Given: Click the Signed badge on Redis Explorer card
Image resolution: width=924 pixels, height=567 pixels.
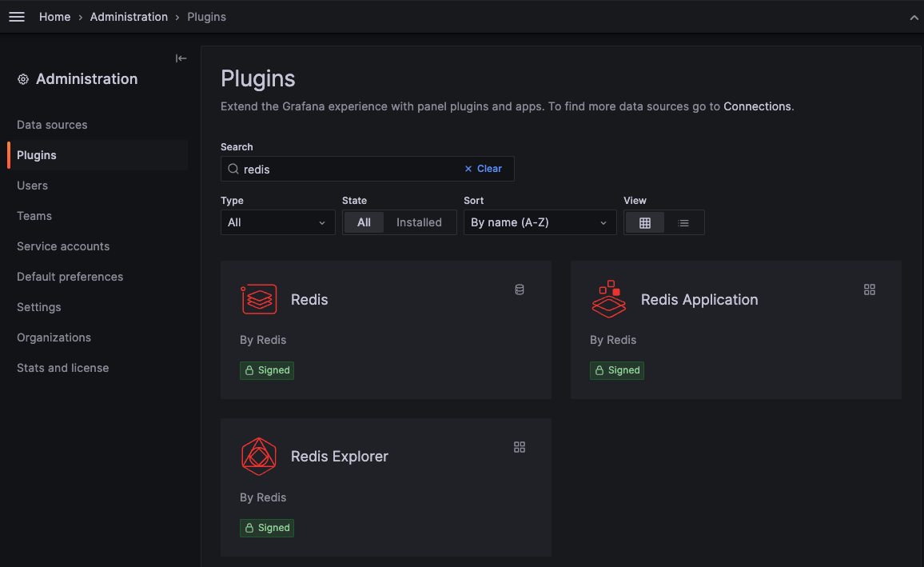Looking at the screenshot, I should tap(267, 528).
